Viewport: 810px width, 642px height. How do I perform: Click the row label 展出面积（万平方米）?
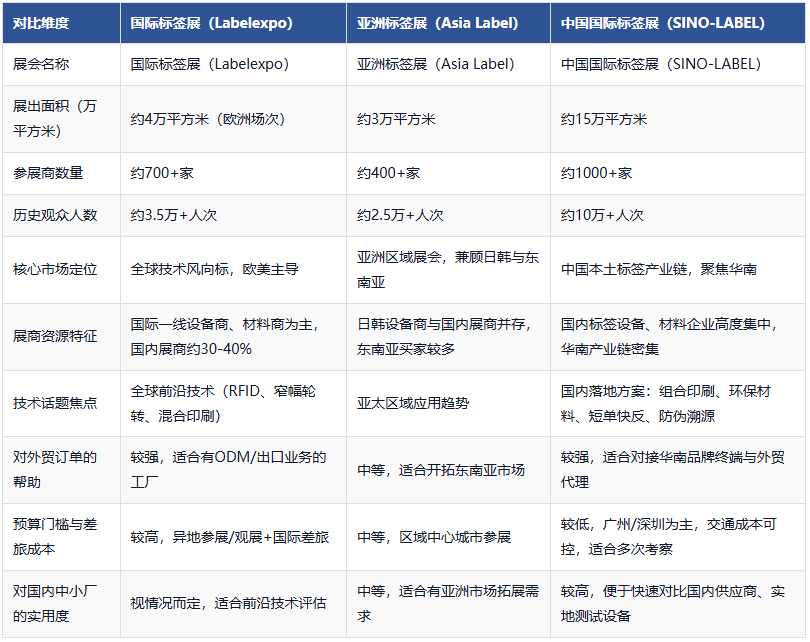pos(61,119)
